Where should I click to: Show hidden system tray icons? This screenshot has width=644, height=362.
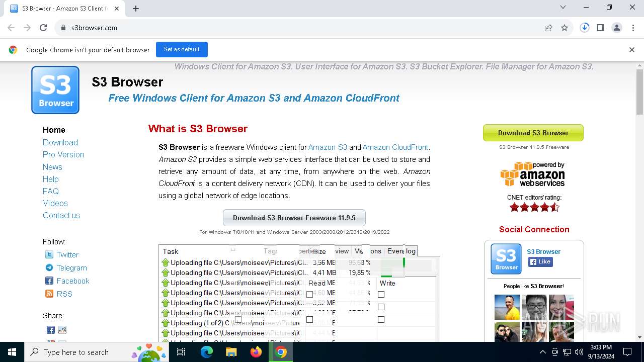542,352
